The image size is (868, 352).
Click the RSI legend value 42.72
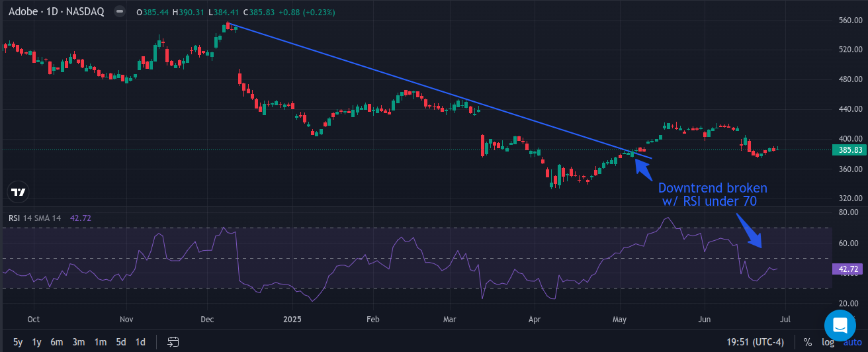80,217
